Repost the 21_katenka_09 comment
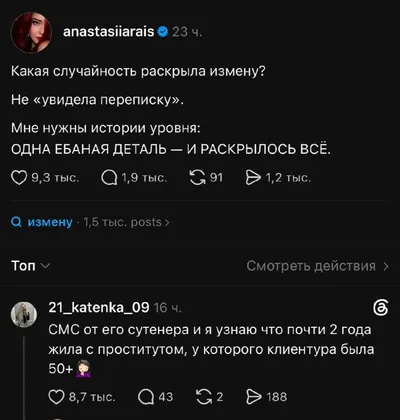The height and width of the screenshot is (420, 400). 204,397
